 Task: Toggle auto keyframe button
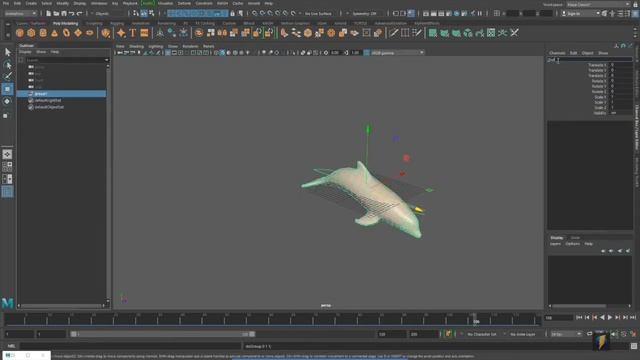click(x=448, y=334)
